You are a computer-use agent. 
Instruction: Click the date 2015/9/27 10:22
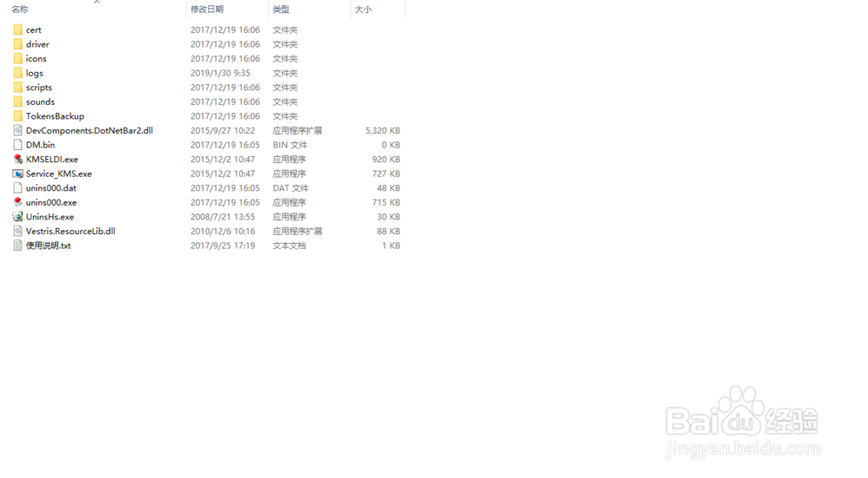222,131
